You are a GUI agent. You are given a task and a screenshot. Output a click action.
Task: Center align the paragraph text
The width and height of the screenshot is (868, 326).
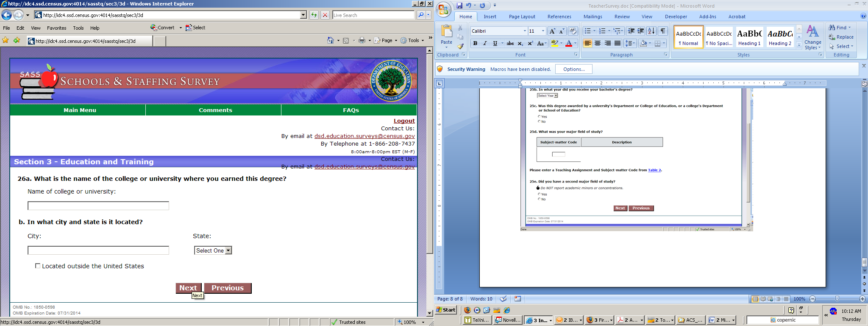(598, 43)
